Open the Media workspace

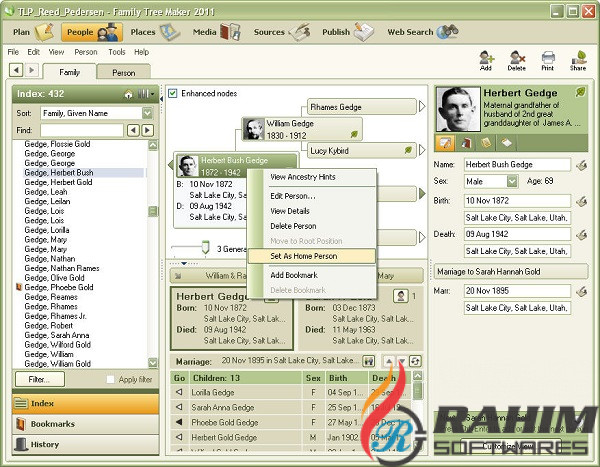tap(216, 32)
